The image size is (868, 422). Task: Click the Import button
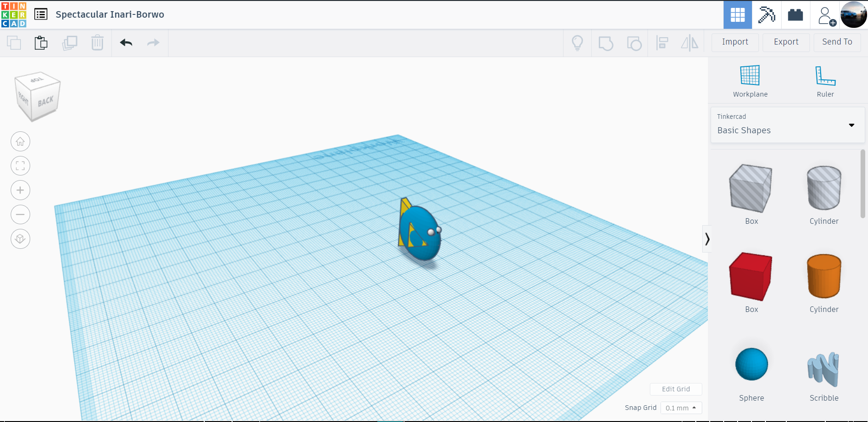click(735, 42)
